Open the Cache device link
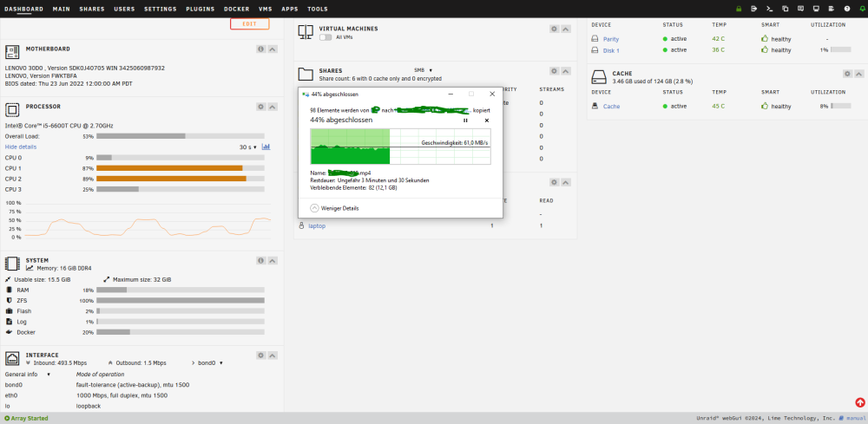 (612, 106)
